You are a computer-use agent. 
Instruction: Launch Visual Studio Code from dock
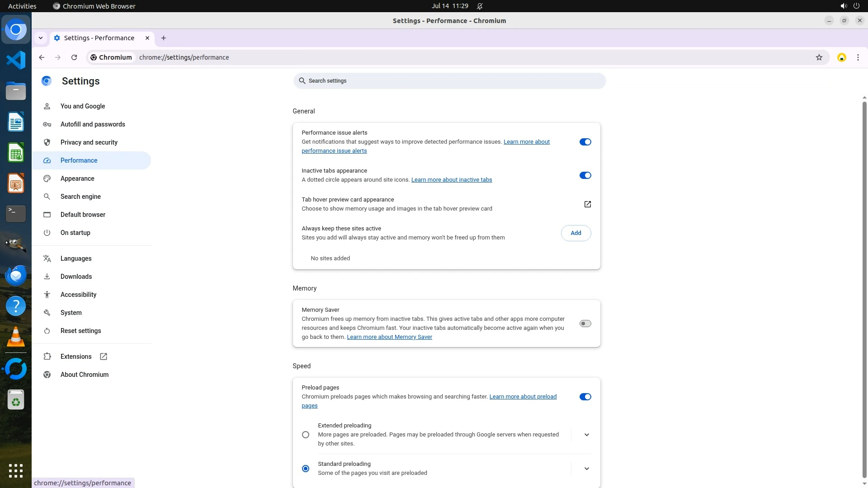[16, 60]
